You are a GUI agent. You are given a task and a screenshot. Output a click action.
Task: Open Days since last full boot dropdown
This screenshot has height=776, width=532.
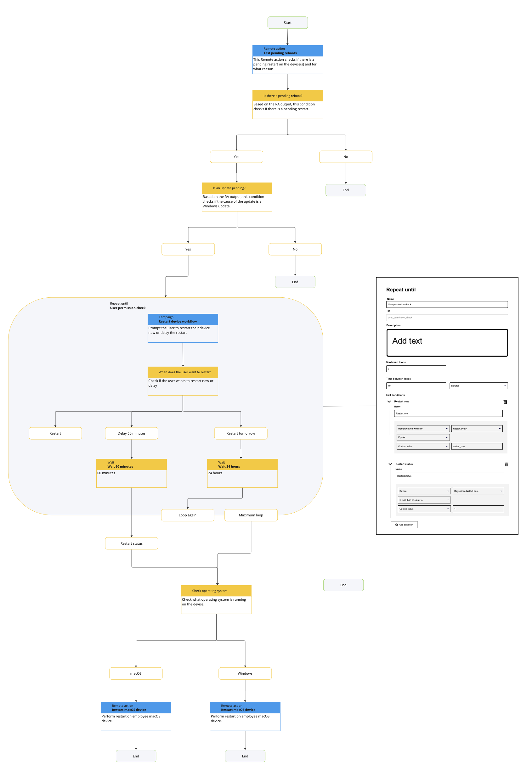pyautogui.click(x=478, y=491)
